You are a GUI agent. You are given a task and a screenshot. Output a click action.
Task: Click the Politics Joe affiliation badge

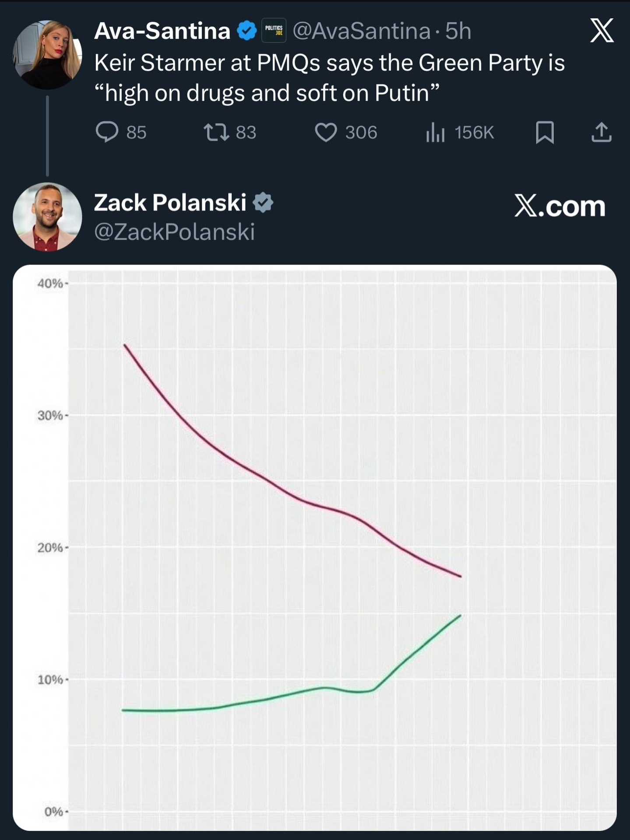coord(274,31)
